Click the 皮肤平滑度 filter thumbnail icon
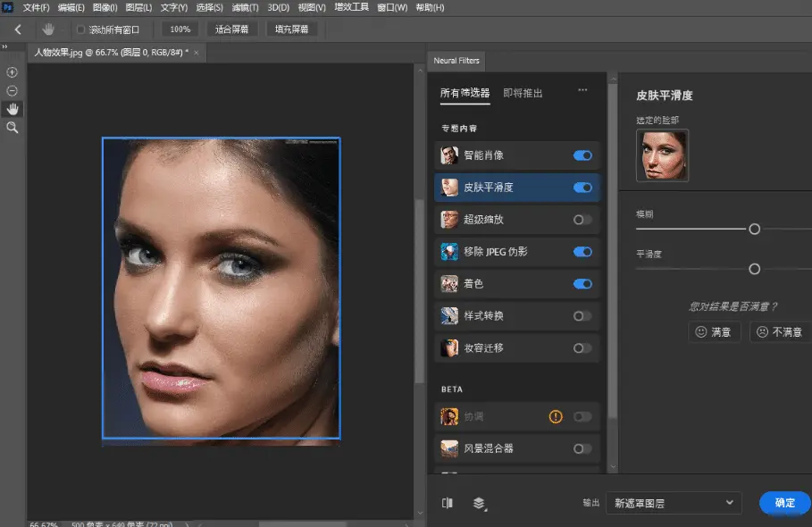812x527 pixels. [449, 188]
